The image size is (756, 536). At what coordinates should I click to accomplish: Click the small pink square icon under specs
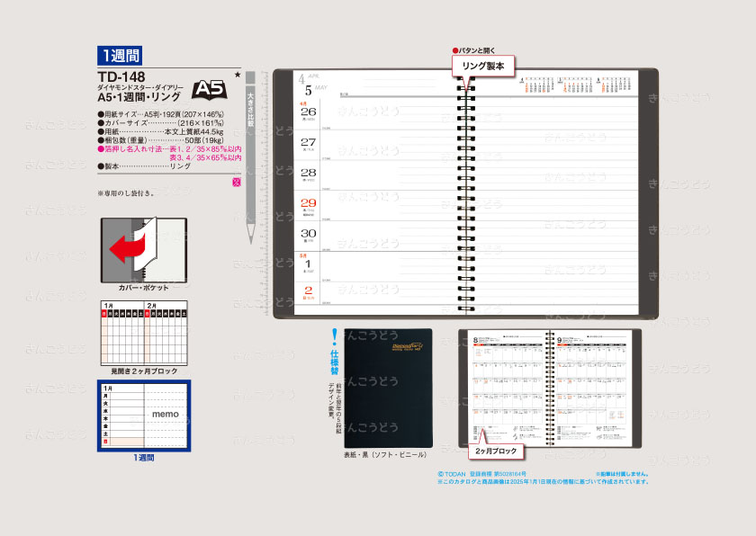click(x=236, y=182)
